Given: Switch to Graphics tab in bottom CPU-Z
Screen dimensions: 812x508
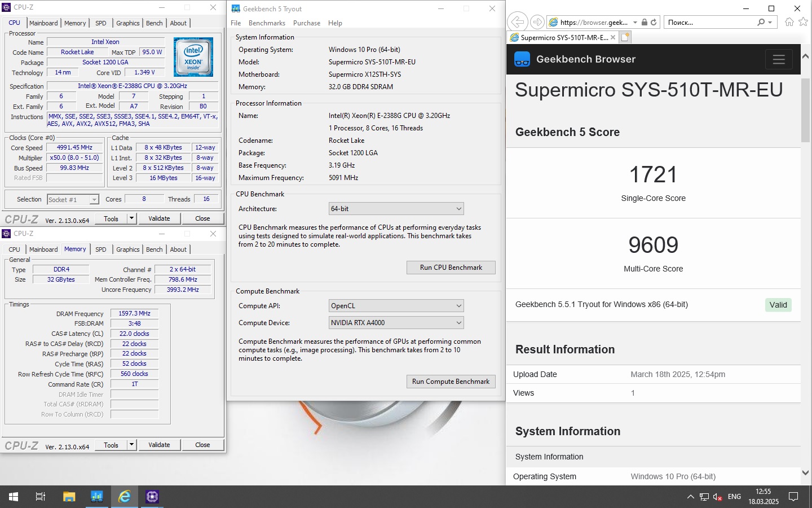Looking at the screenshot, I should click(x=128, y=249).
